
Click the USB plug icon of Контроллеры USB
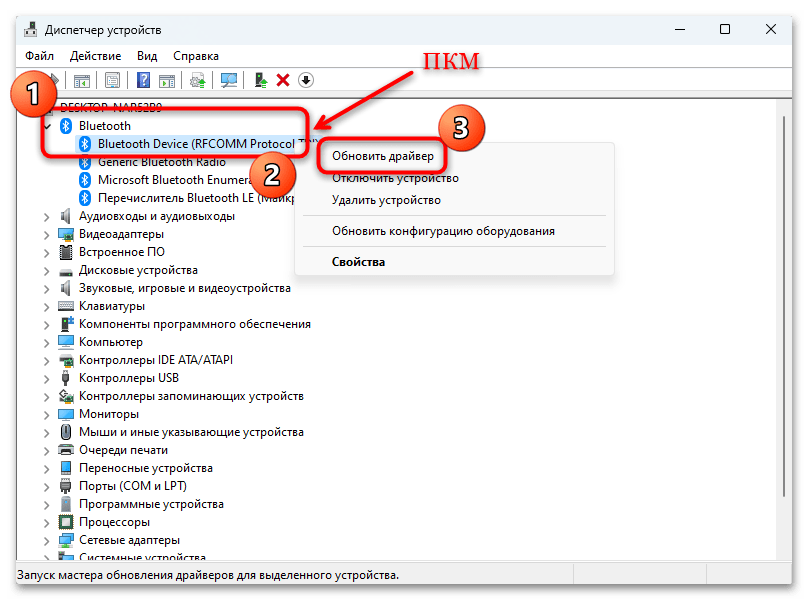pyautogui.click(x=65, y=378)
